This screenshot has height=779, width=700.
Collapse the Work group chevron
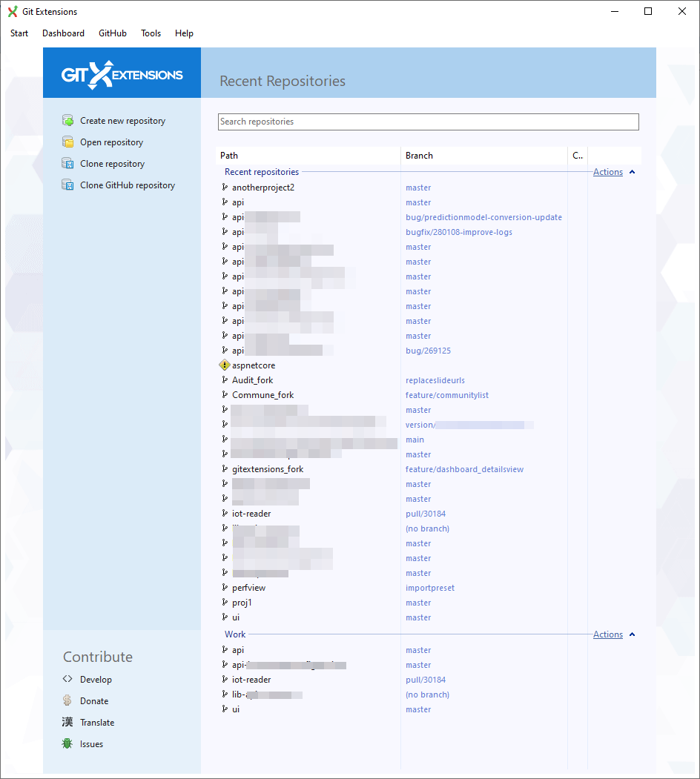pyautogui.click(x=632, y=634)
